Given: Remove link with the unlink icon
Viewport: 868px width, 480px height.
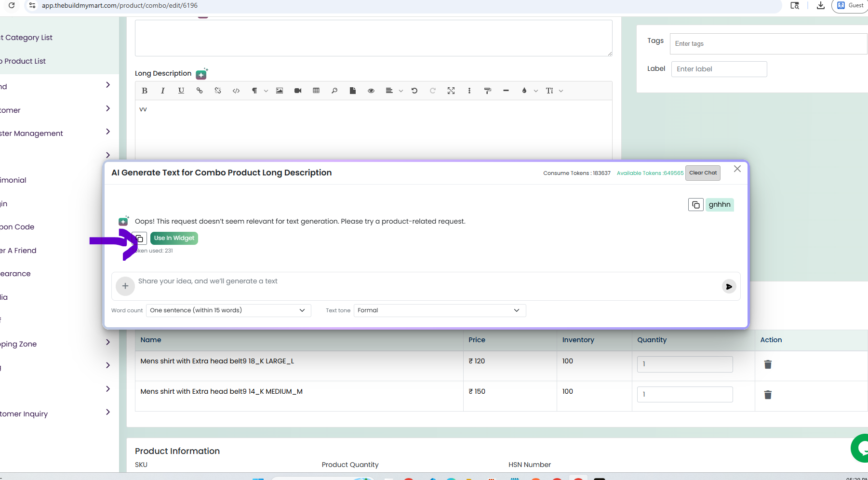Looking at the screenshot, I should pos(218,91).
